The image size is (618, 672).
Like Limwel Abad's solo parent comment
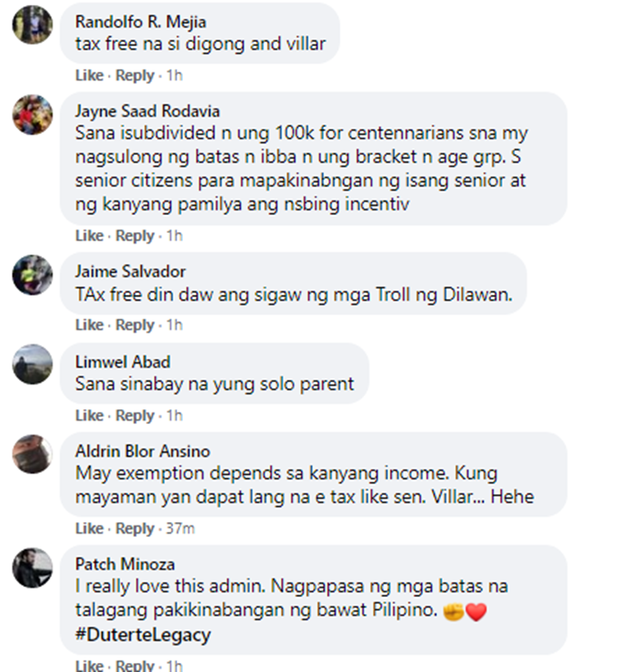pyautogui.click(x=89, y=415)
